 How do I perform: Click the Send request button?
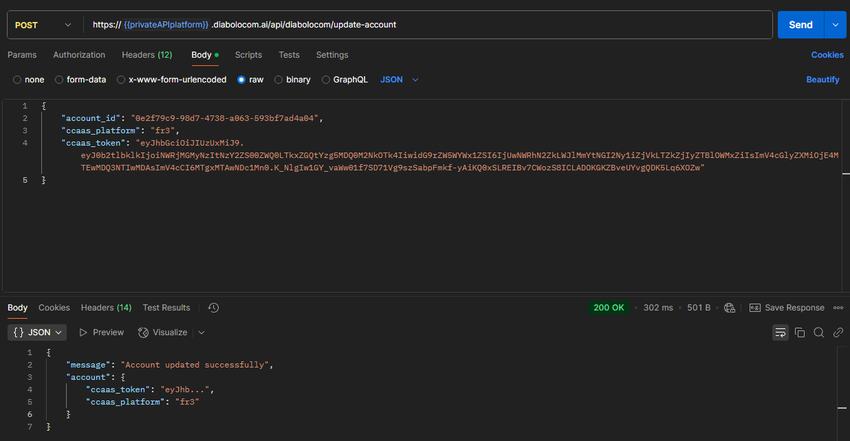click(x=800, y=24)
